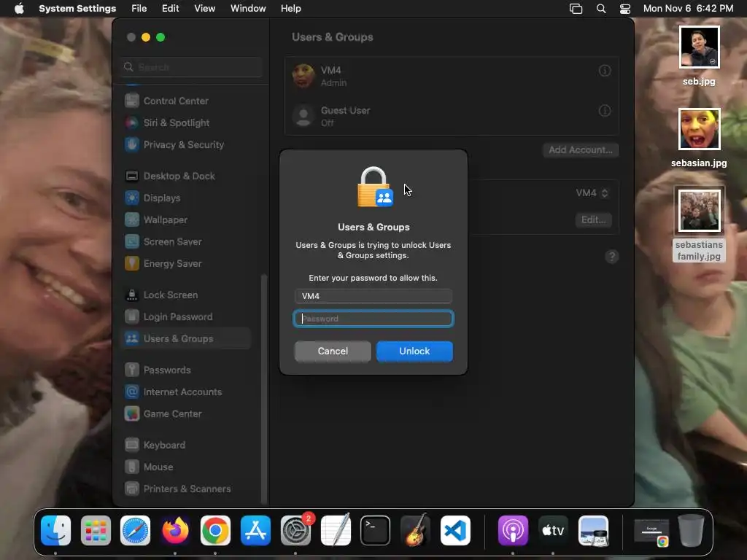The width and height of the screenshot is (747, 560).
Task: Open Control Center settings in sidebar
Action: (x=186, y=101)
